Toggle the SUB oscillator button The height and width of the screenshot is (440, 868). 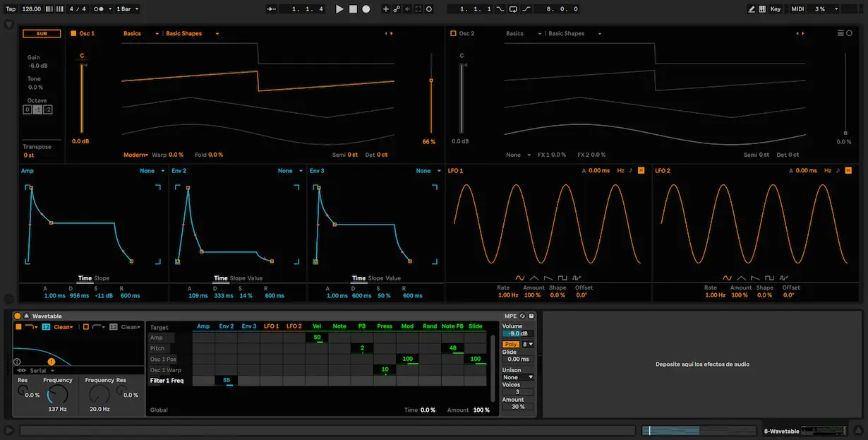point(42,33)
